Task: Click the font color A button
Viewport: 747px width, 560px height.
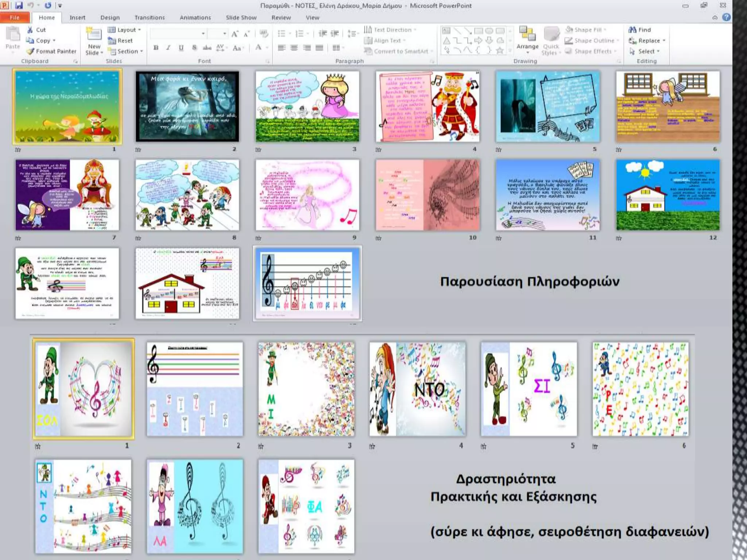Action: tap(258, 47)
